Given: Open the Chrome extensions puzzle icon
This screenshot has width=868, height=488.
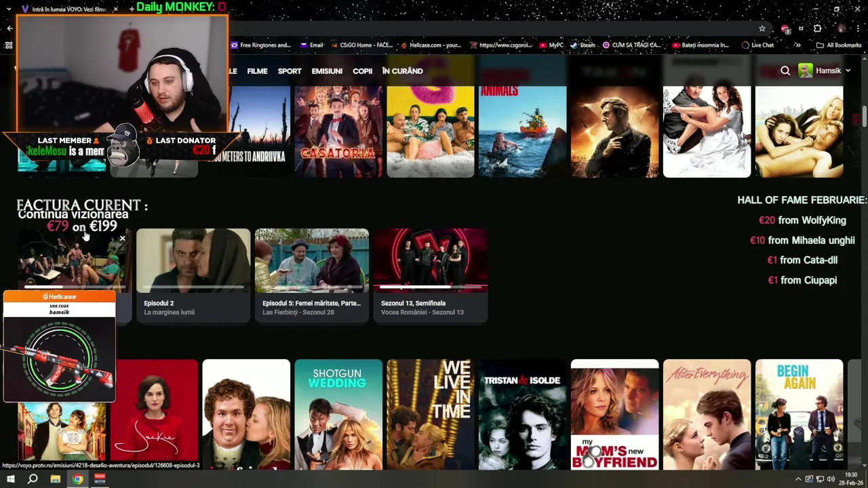Looking at the screenshot, I should point(818,28).
